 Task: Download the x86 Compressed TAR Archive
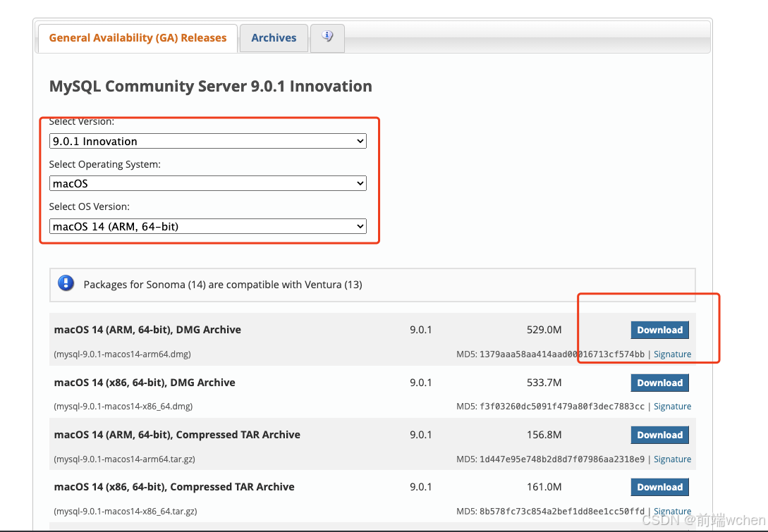pyautogui.click(x=660, y=487)
